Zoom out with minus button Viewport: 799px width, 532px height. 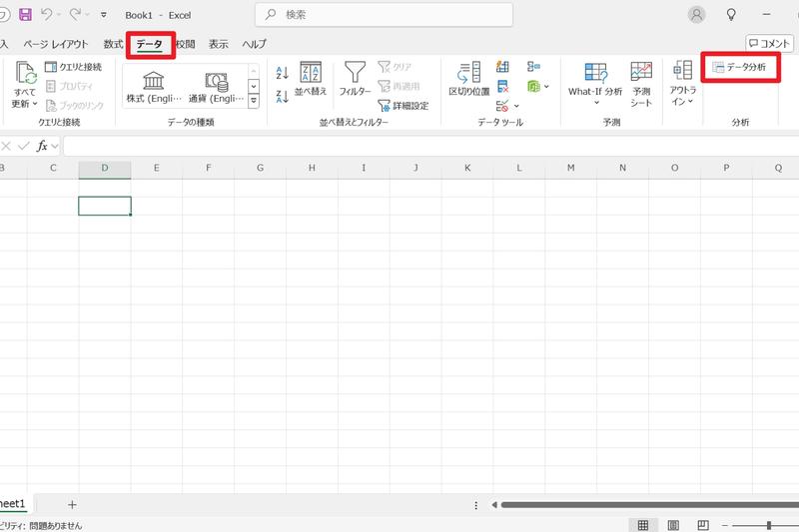coord(725,525)
